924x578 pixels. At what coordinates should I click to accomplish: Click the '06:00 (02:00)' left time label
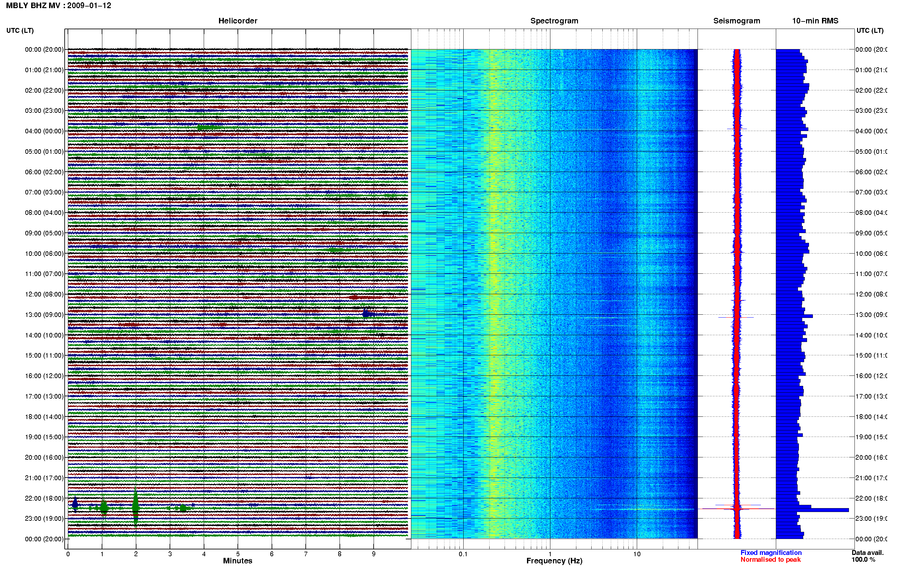pyautogui.click(x=44, y=172)
